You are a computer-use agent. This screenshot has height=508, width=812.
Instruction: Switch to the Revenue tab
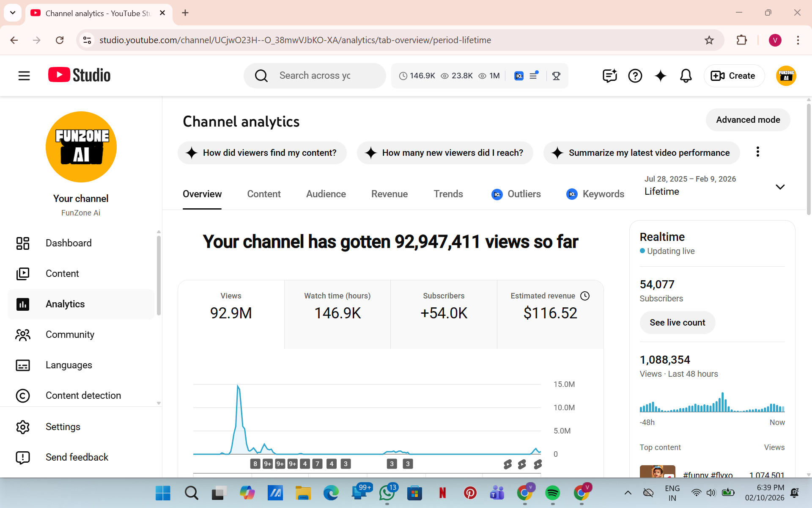389,194
